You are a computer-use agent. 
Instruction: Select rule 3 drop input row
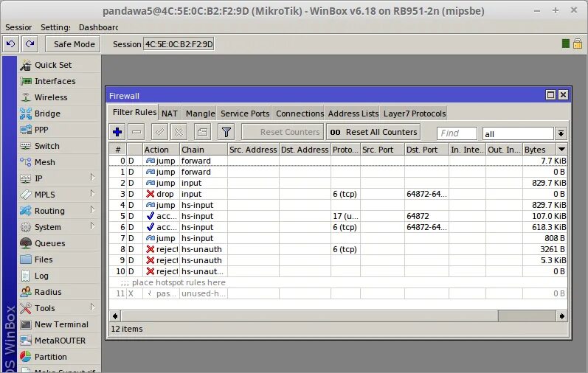338,194
